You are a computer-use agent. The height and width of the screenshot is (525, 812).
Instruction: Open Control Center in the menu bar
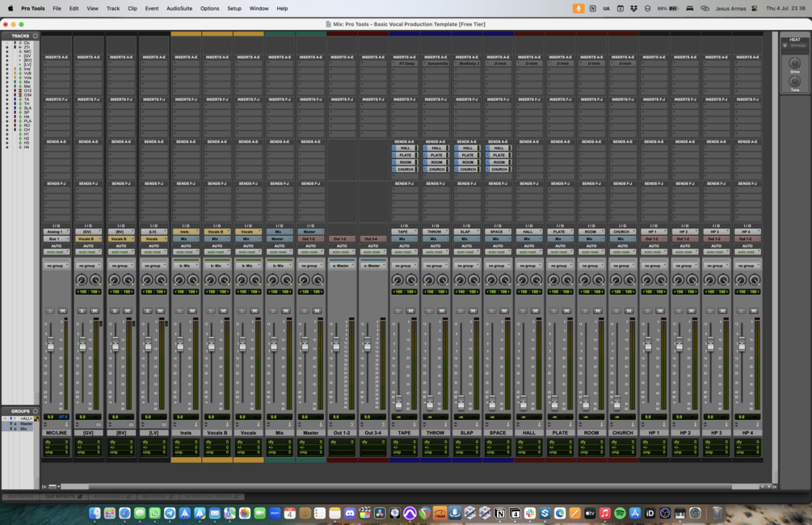pos(755,8)
